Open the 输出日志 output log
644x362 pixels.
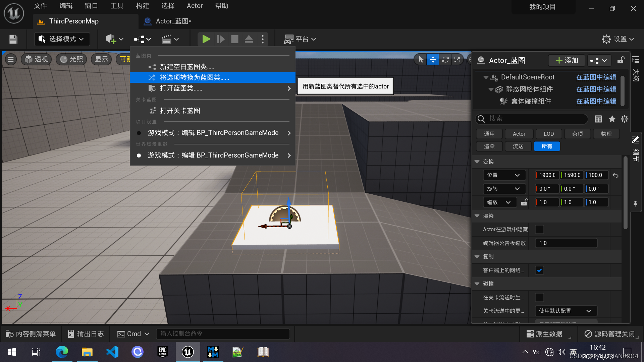[x=86, y=334]
